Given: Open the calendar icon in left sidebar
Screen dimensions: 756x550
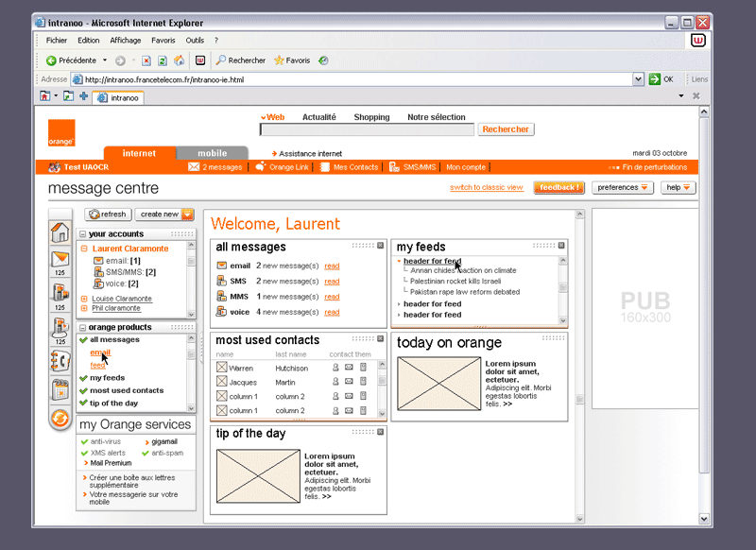Looking at the screenshot, I should (60, 389).
